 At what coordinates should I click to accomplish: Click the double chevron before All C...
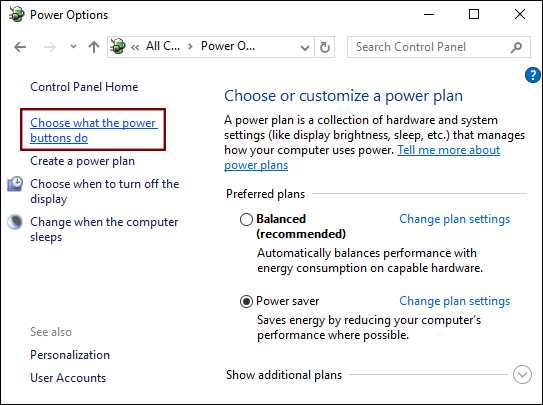[135, 47]
